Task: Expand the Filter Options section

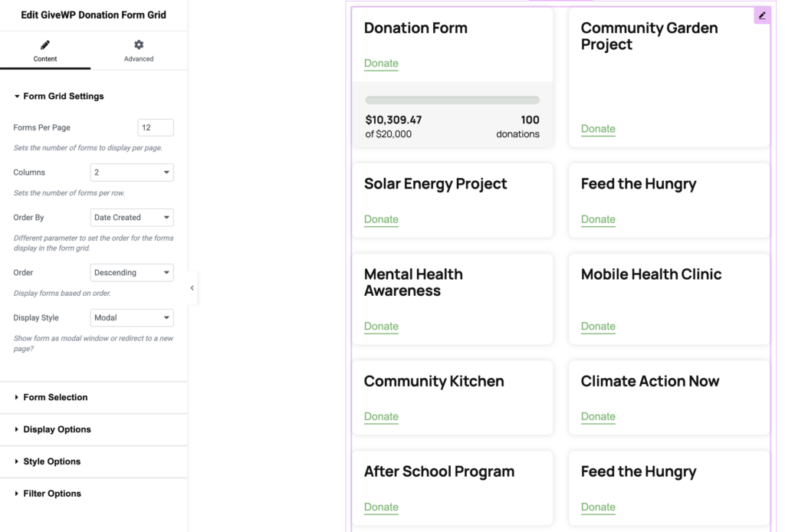Action: 52,494
